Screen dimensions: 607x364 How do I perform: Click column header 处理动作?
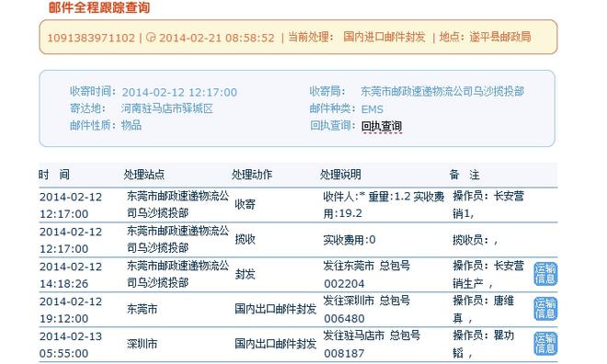(252, 175)
